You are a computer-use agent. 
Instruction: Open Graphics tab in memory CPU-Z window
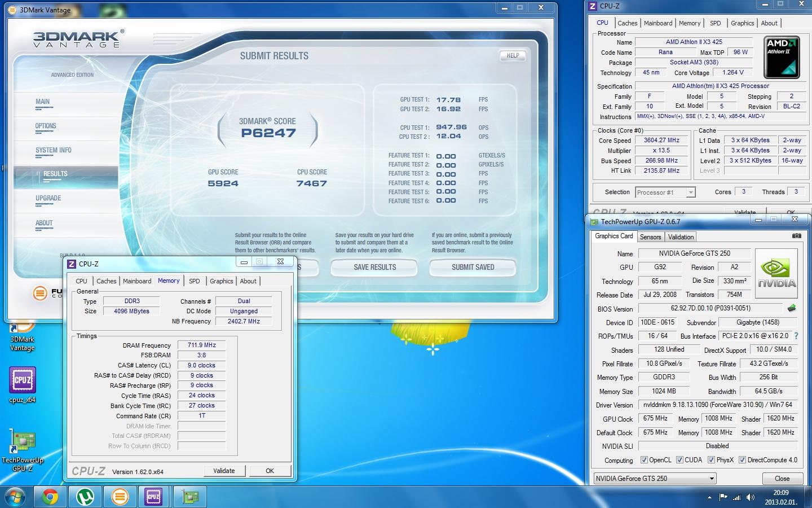[222, 281]
